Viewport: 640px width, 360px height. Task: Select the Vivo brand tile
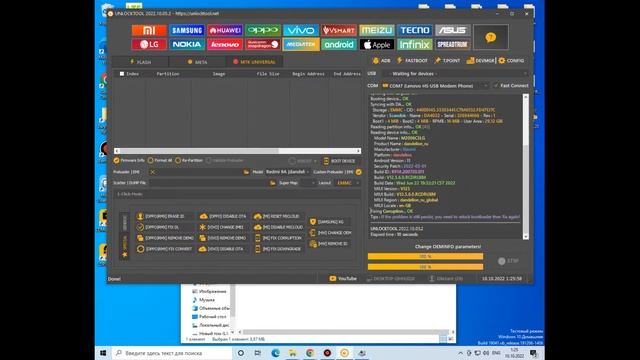tap(301, 30)
